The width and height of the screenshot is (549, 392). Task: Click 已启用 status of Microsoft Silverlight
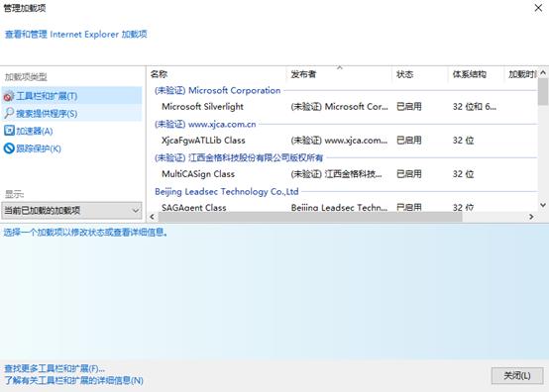click(x=408, y=107)
